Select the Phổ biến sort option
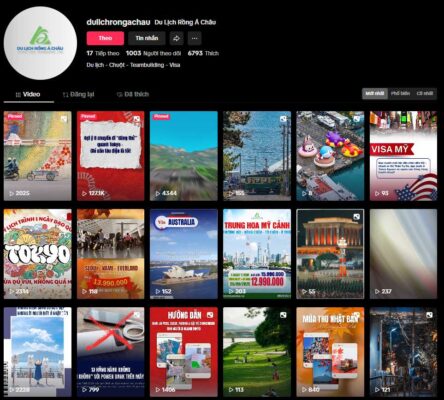Viewport: 444px width, 400px height. 400,94
